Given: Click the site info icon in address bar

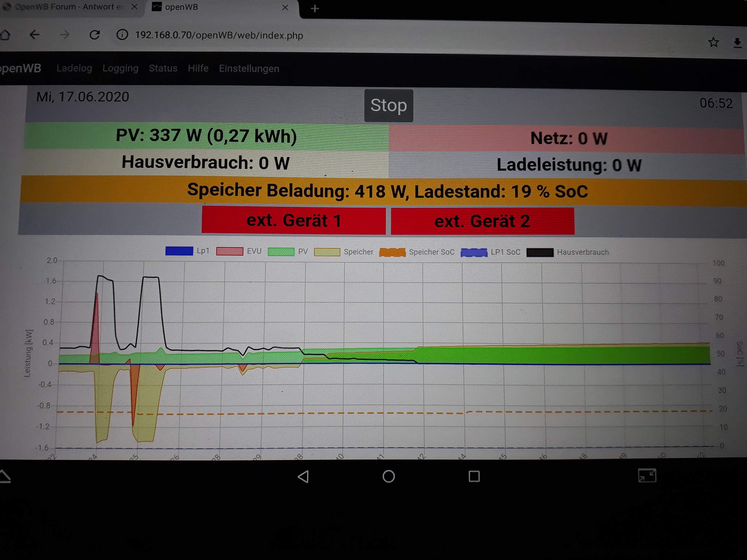Looking at the screenshot, I should pos(122,35).
